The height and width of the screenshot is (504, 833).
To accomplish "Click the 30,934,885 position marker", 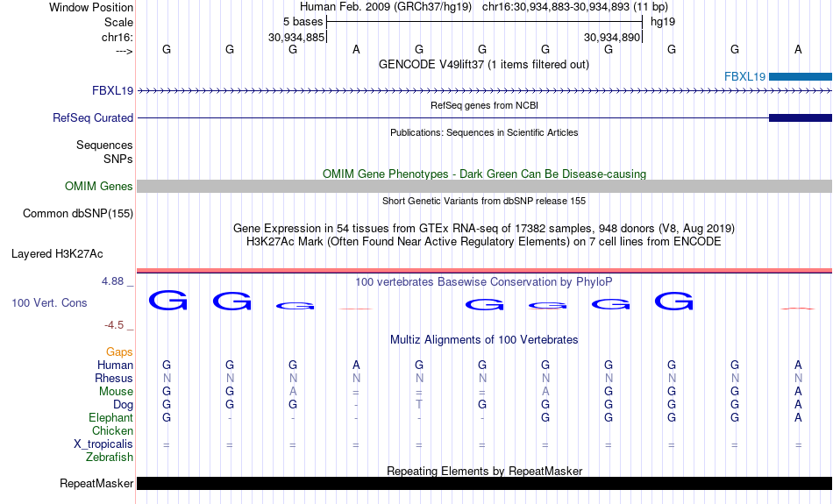I will (x=296, y=37).
